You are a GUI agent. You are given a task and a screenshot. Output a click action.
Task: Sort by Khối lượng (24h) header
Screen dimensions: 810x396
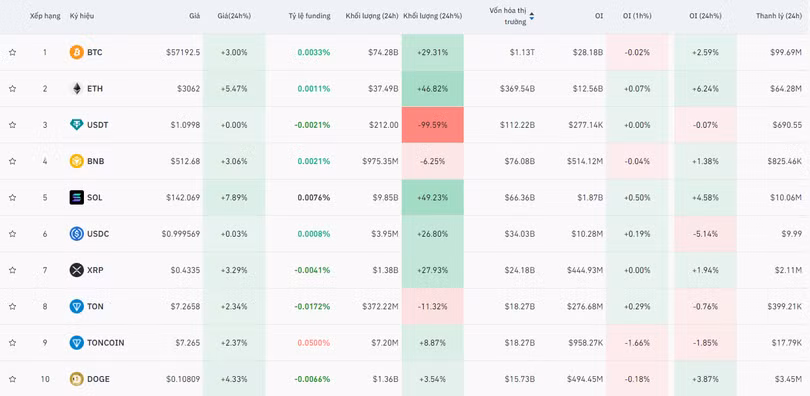coord(372,16)
